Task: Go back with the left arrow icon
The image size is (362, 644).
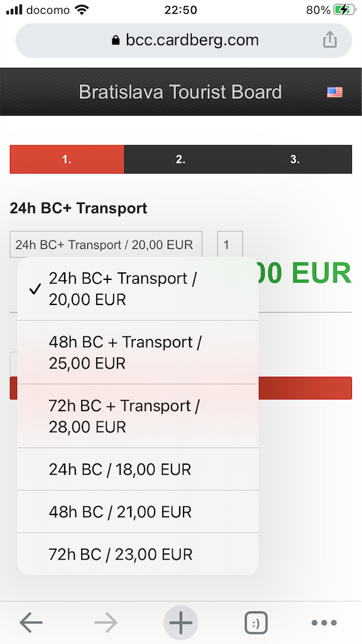Action: click(x=31, y=623)
